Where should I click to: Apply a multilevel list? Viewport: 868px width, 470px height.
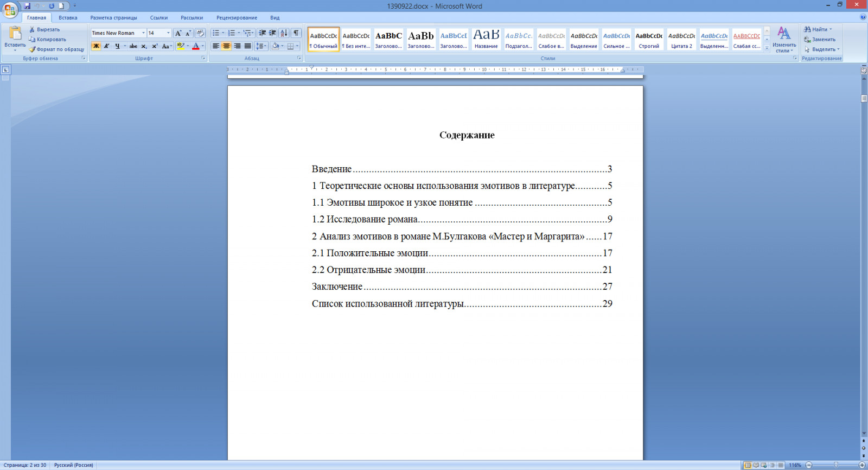pyautogui.click(x=247, y=33)
